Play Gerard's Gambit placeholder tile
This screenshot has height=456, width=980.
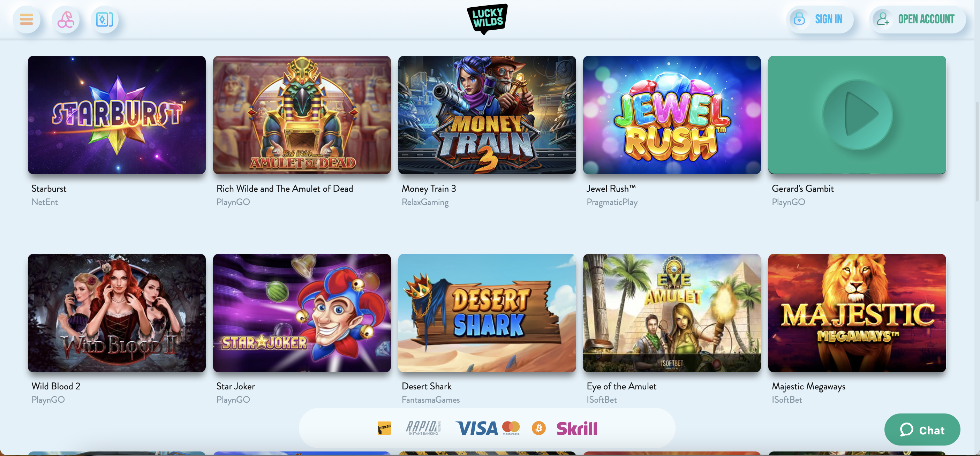pos(857,115)
